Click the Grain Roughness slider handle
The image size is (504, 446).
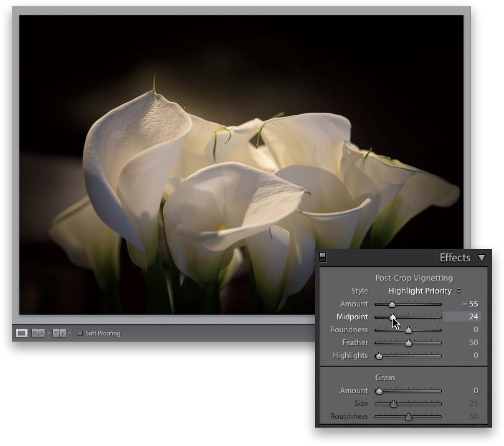[x=408, y=417]
